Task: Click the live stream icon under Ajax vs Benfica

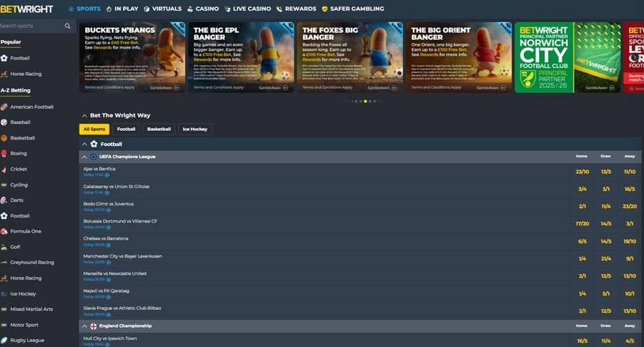Action: point(106,175)
